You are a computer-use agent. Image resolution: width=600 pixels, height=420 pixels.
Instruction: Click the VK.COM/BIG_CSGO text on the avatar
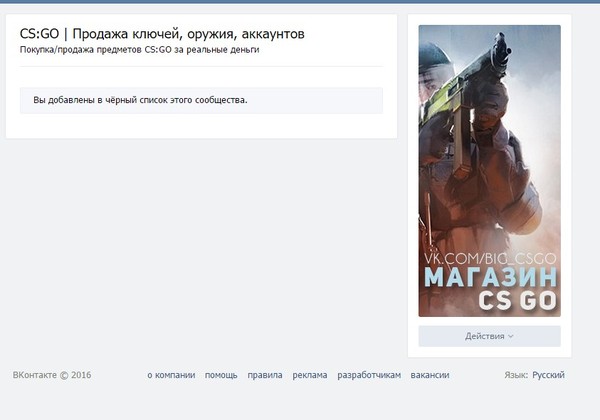point(490,259)
